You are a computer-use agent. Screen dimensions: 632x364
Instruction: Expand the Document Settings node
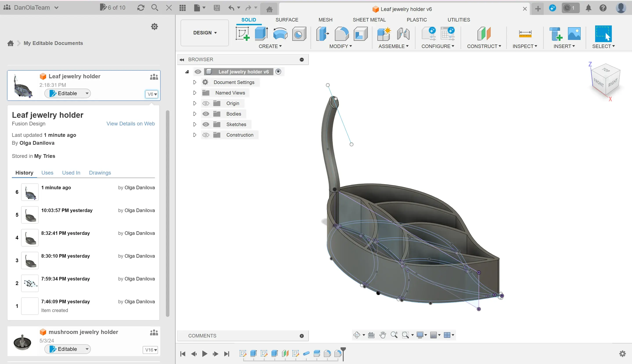click(195, 82)
